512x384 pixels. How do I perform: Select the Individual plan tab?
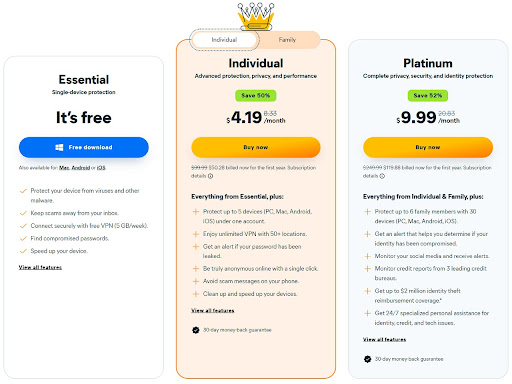(224, 40)
